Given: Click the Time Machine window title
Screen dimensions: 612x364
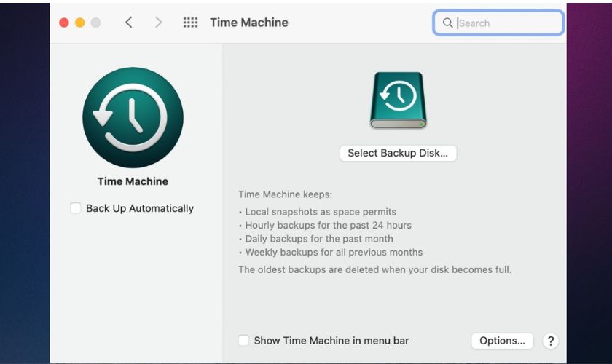Looking at the screenshot, I should pos(249,23).
